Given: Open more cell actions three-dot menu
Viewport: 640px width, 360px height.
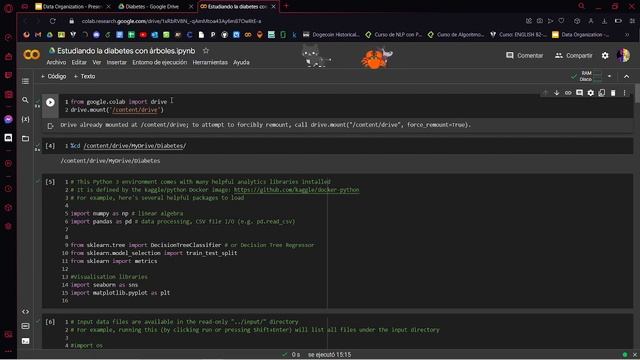Looking at the screenshot, I should (624, 93).
